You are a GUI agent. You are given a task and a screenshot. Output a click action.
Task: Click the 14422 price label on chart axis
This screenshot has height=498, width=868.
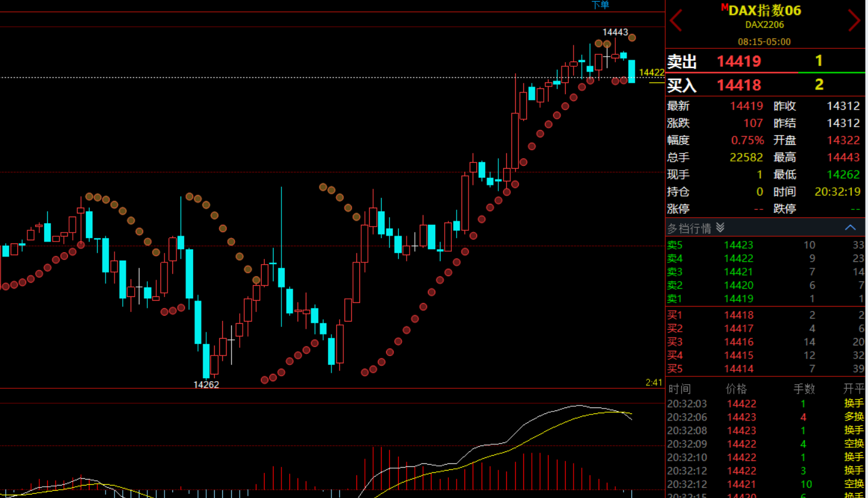tap(652, 73)
